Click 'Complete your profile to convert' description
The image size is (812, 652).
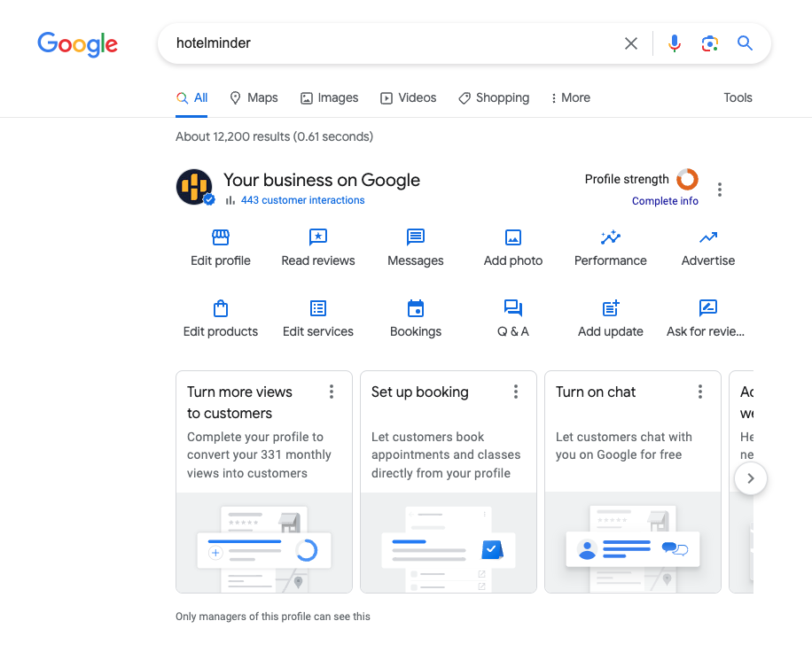coord(259,454)
